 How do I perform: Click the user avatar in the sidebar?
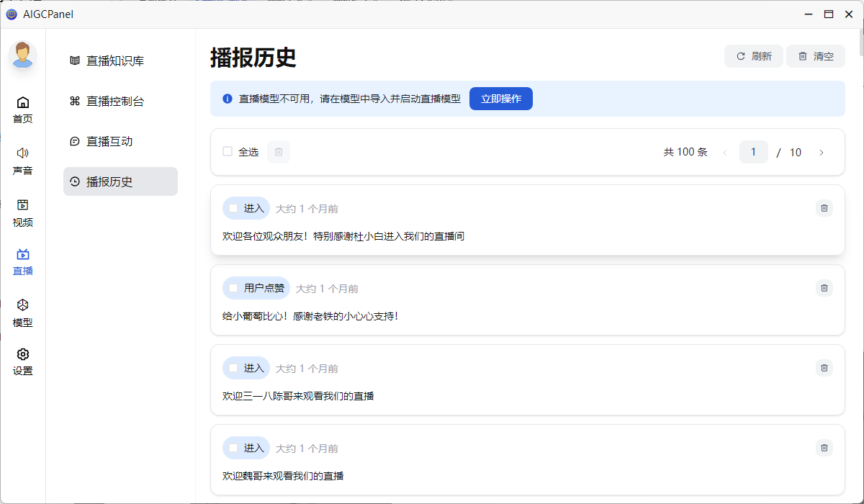pos(22,55)
